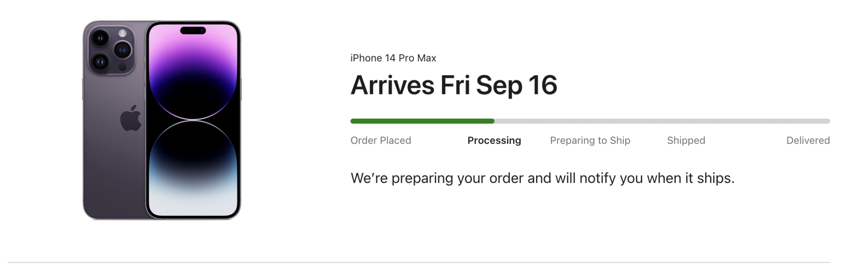
Task: Select the Shipped status step
Action: click(x=686, y=140)
